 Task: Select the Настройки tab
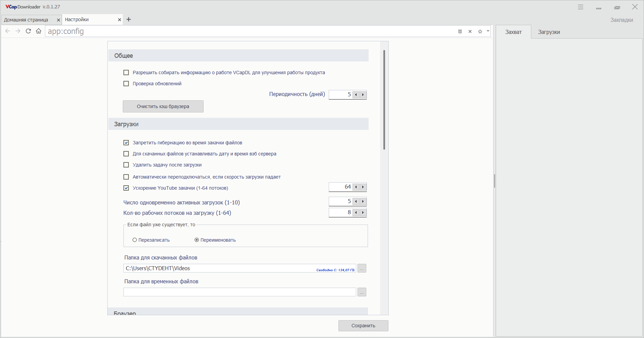click(77, 19)
